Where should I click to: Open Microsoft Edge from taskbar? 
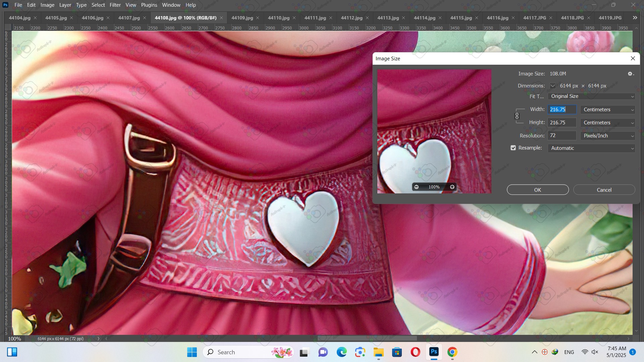click(x=342, y=352)
